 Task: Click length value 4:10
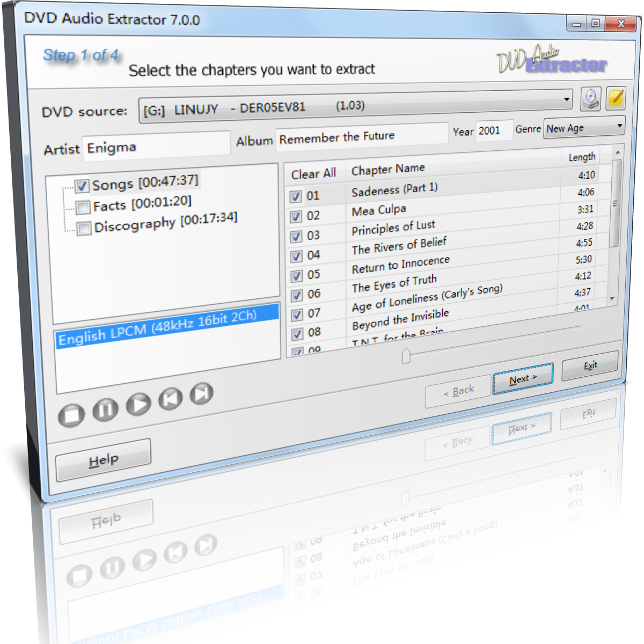[587, 175]
